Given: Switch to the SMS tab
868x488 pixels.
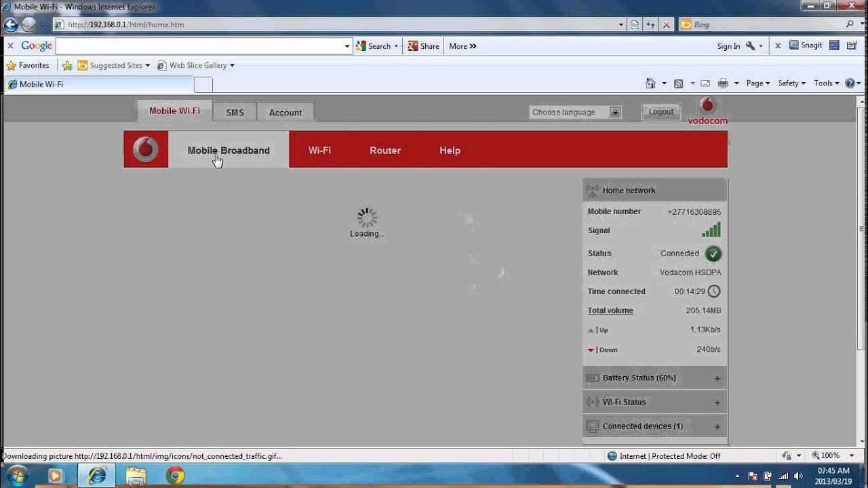Looking at the screenshot, I should pyautogui.click(x=235, y=113).
